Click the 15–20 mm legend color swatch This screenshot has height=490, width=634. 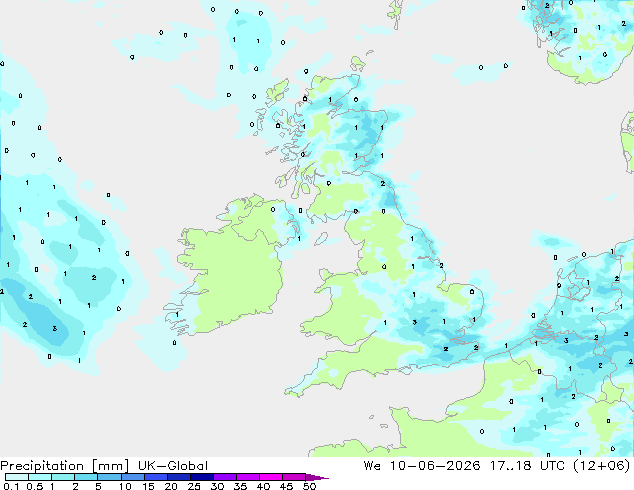pyautogui.click(x=155, y=477)
